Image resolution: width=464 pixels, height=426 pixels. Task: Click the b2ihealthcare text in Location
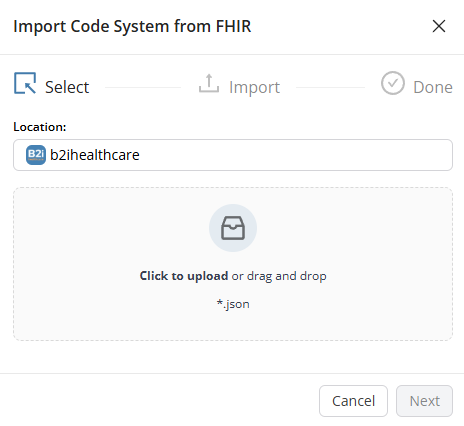pos(95,155)
